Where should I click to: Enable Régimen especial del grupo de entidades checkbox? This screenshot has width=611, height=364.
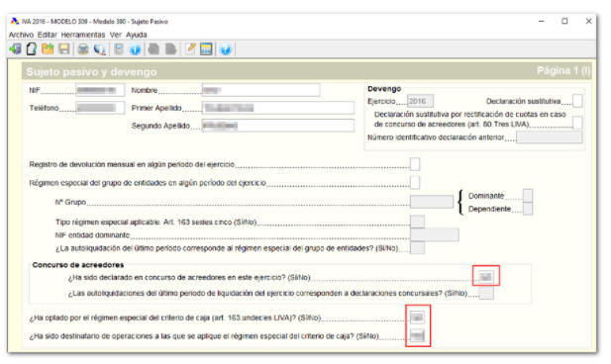pyautogui.click(x=415, y=183)
